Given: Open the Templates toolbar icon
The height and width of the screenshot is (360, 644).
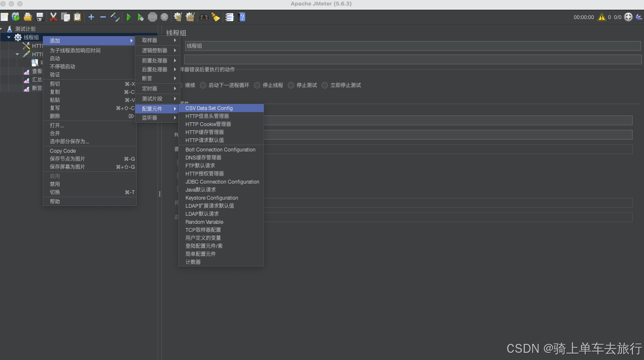Looking at the screenshot, I should pyautogui.click(x=16, y=17).
